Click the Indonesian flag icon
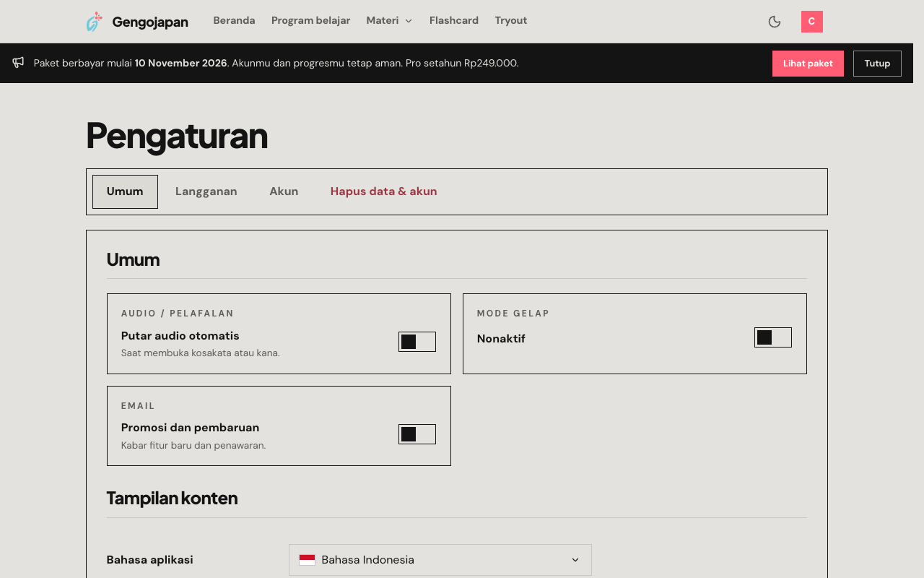The image size is (924, 578). 307,560
